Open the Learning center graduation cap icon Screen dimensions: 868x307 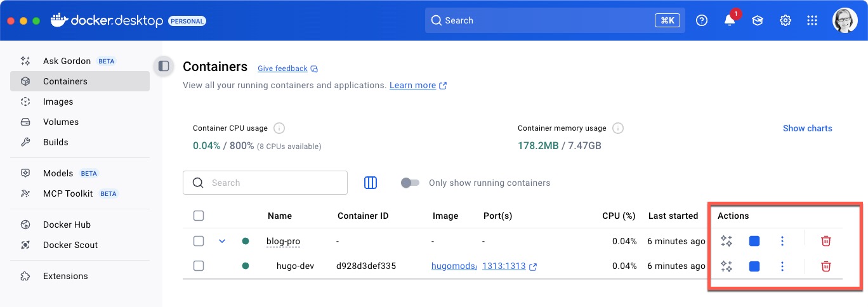coord(758,20)
